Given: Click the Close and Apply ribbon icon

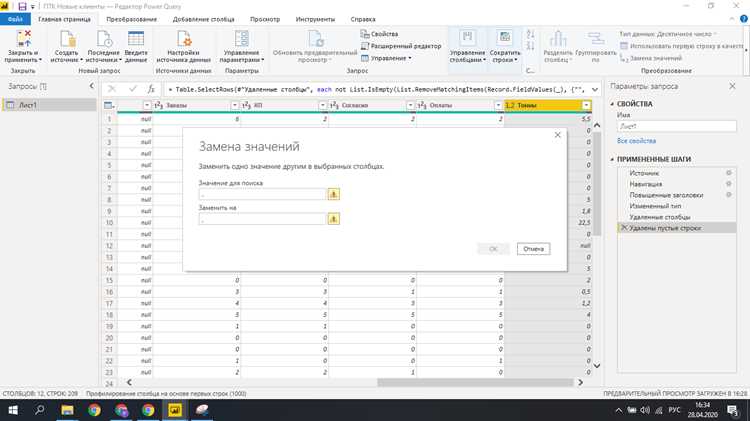Looking at the screenshot, I should pos(23,39).
